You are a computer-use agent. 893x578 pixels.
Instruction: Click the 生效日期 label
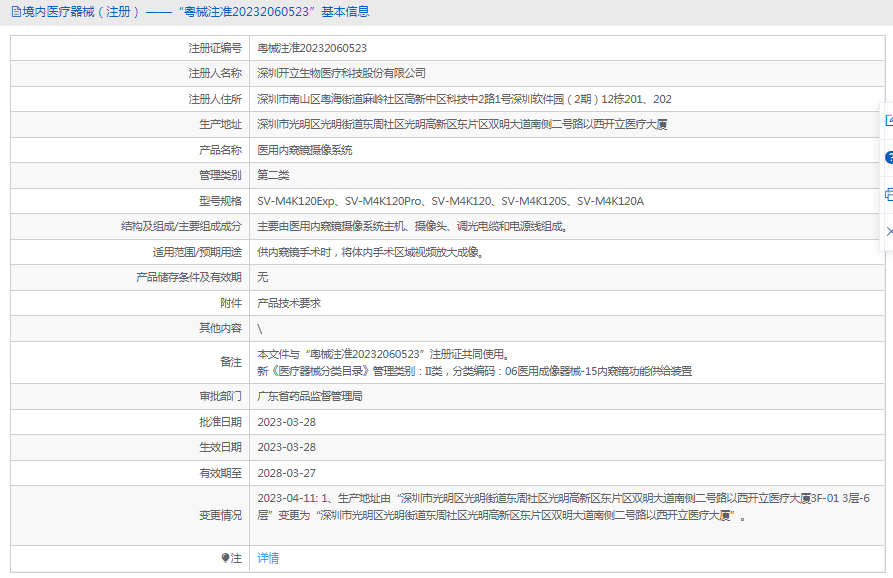click(220, 448)
